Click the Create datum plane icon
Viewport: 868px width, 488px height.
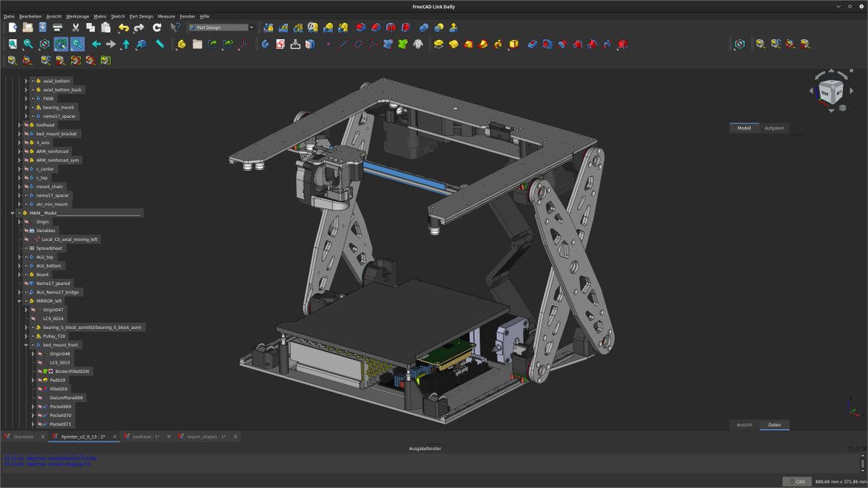tap(359, 44)
